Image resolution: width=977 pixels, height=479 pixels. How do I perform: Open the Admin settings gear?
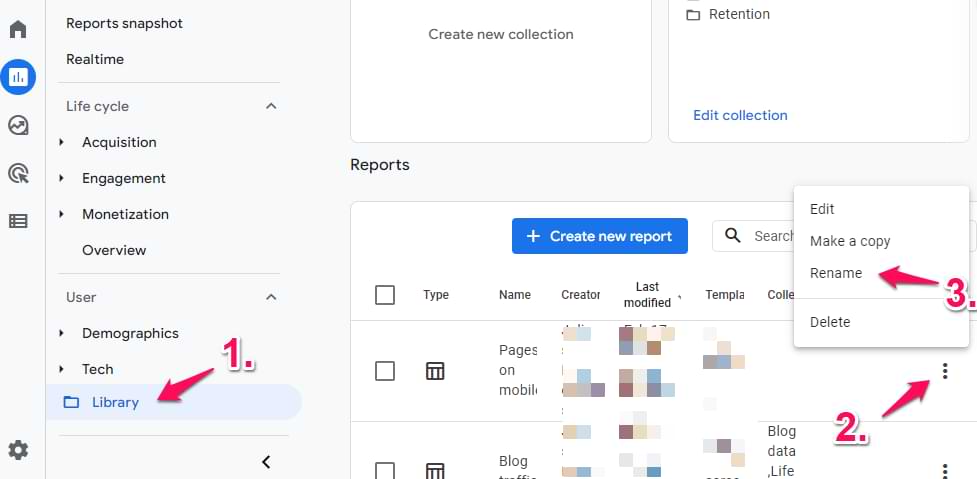[18, 450]
